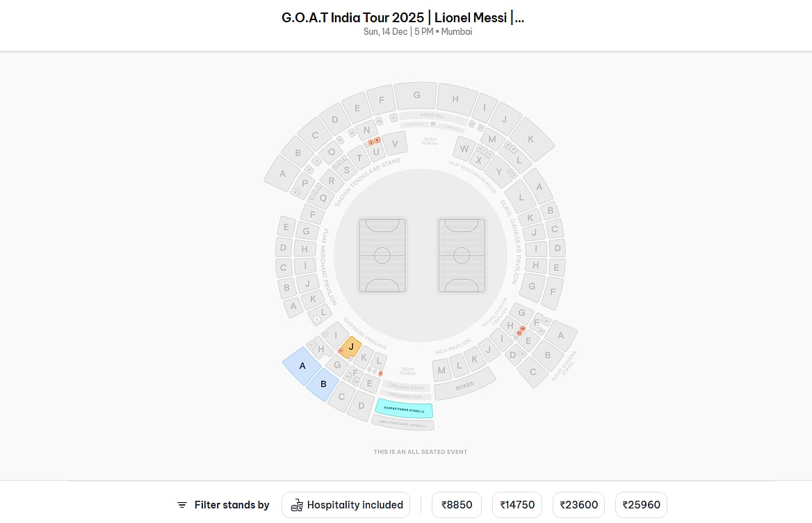The width and height of the screenshot is (812, 523).
Task: Click the filter lines icon beside Filter stands by
Action: [x=182, y=505]
